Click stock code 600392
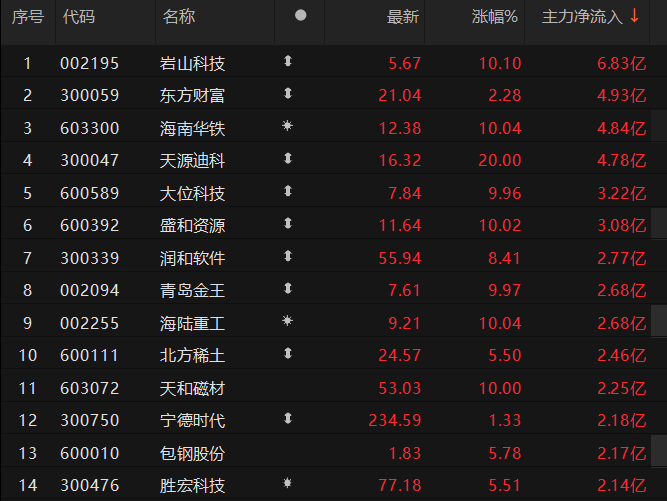Viewport: 667px width, 501px height. 89,225
